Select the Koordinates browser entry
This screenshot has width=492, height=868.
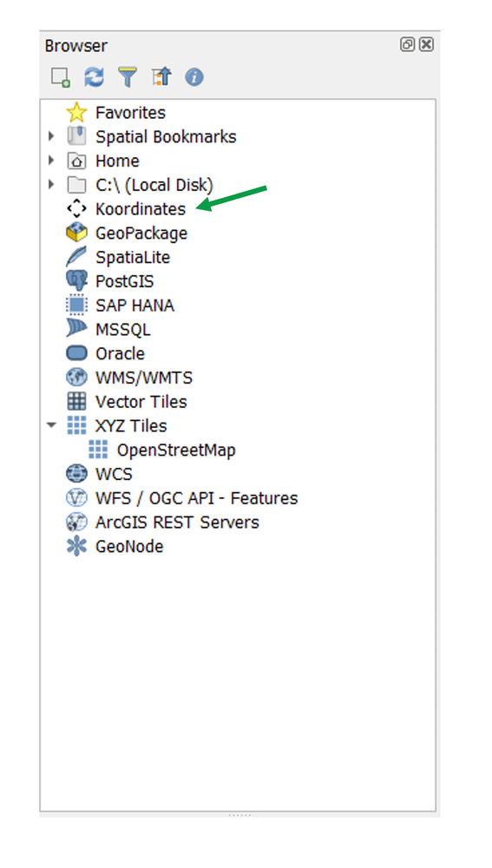pos(141,208)
